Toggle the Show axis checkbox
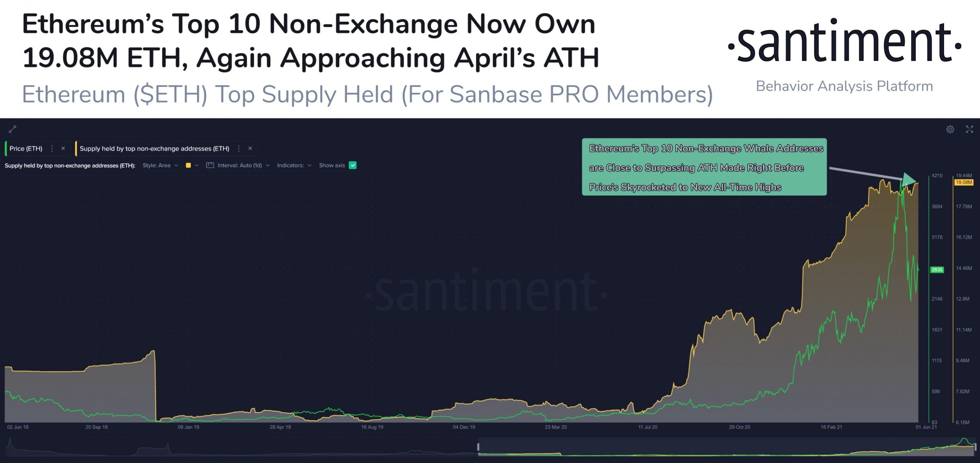 tap(353, 165)
